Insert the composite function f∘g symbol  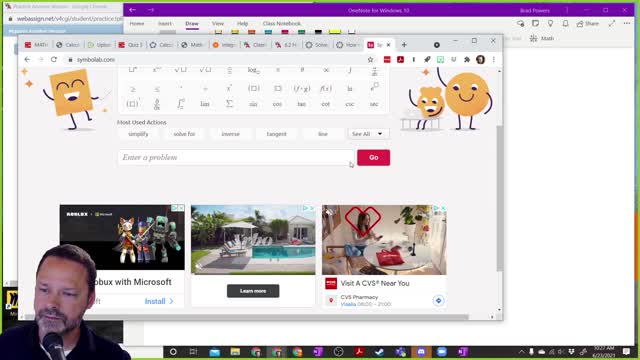302,89
